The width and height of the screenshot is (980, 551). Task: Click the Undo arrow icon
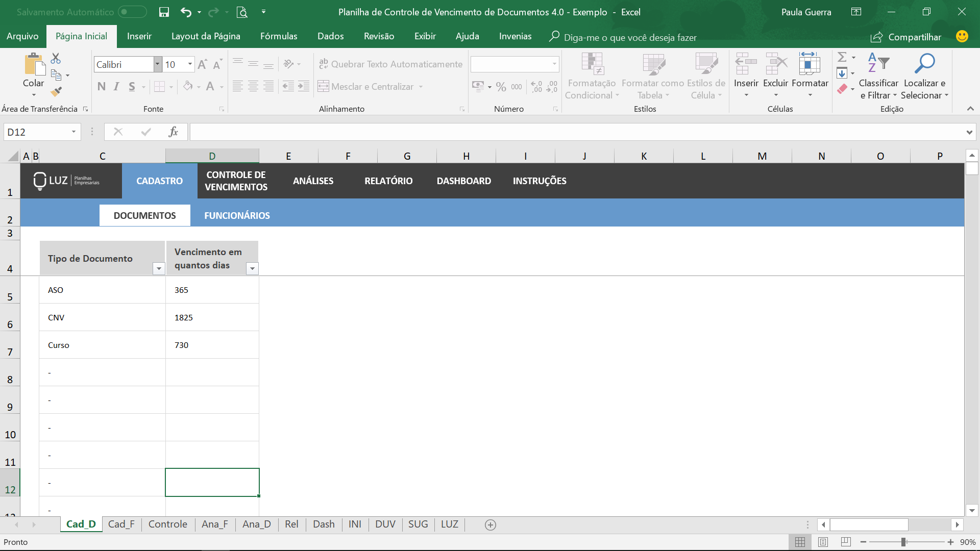(x=186, y=12)
